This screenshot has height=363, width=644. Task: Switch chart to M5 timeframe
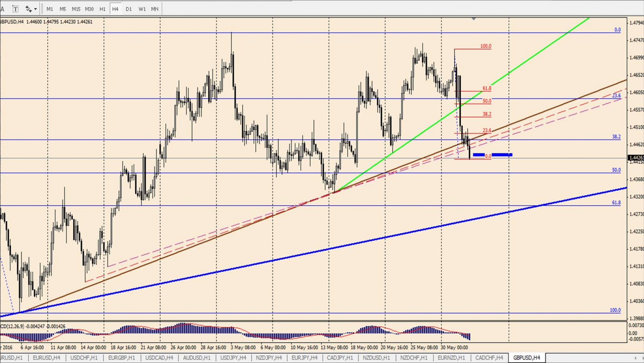(x=62, y=9)
